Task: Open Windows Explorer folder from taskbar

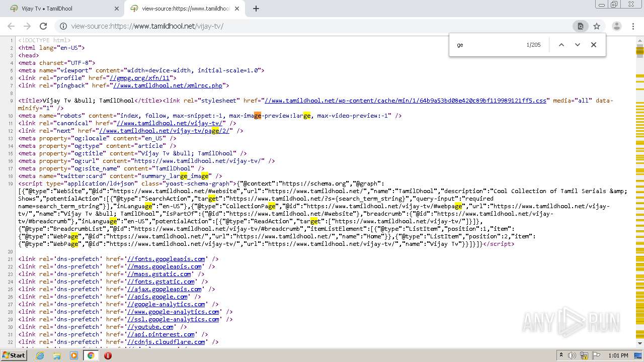Action: click(x=57, y=355)
